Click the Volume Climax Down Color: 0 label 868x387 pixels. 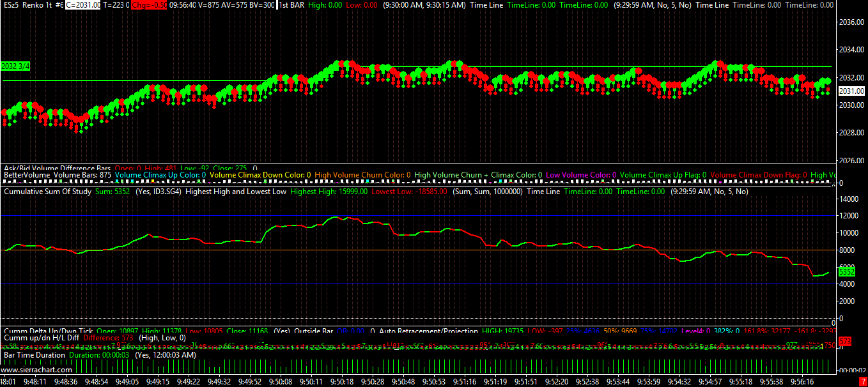(x=260, y=174)
